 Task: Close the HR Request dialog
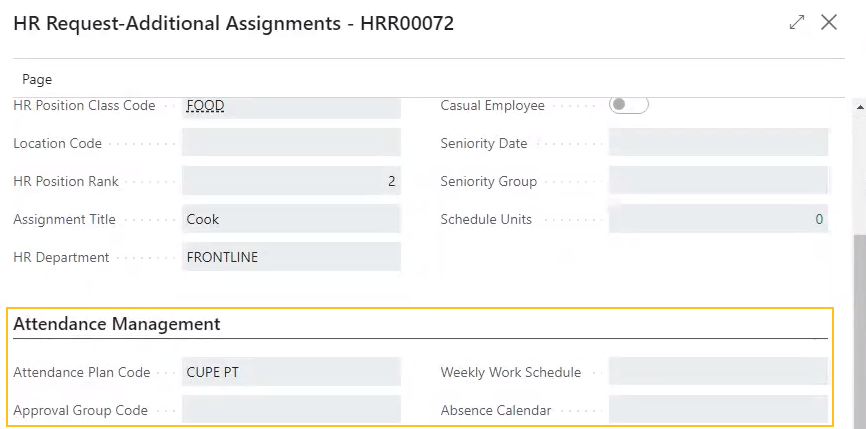(829, 22)
